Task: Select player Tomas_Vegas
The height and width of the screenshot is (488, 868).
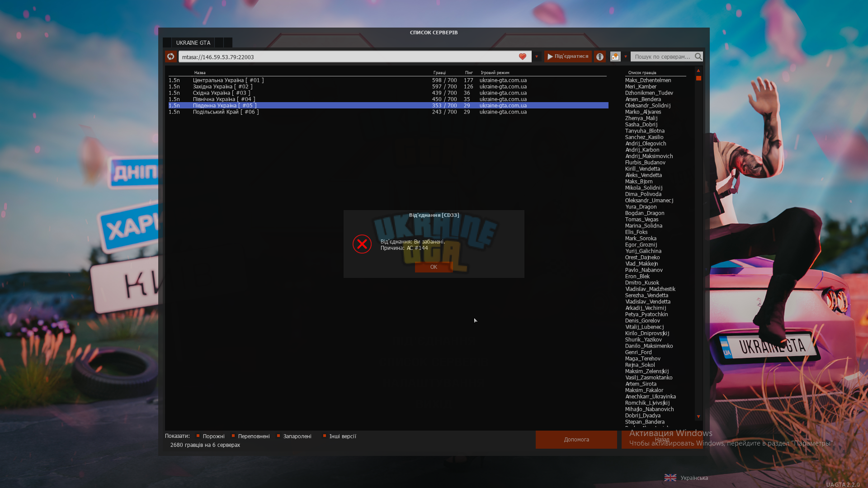Action: click(x=642, y=219)
